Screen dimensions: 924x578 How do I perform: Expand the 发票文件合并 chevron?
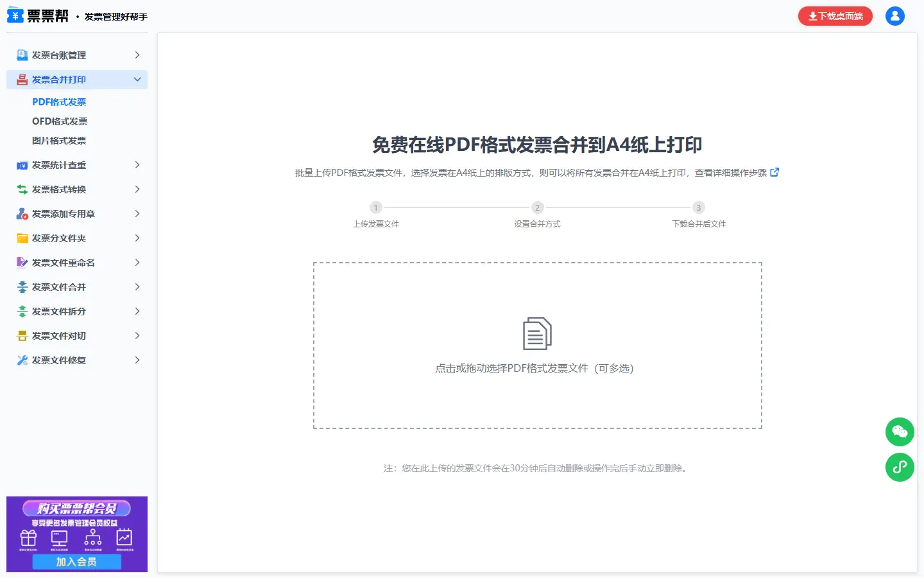pyautogui.click(x=137, y=287)
